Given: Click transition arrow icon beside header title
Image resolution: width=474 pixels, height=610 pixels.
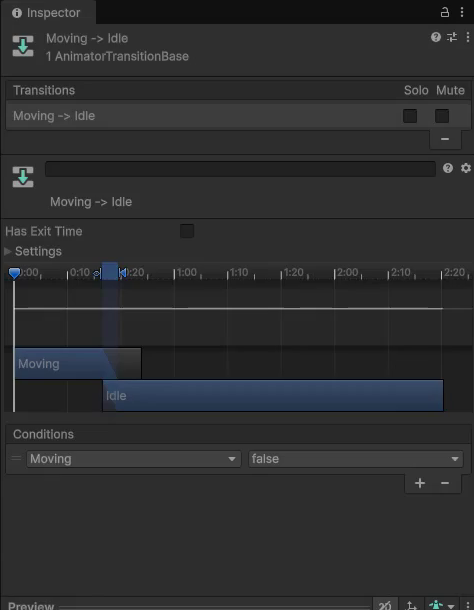Looking at the screenshot, I should click(x=23, y=46).
